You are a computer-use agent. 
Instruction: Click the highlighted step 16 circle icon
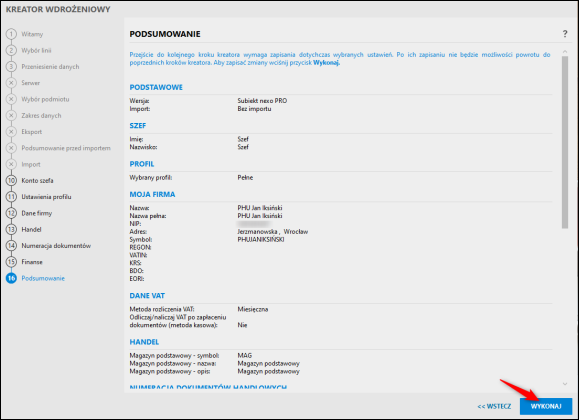pos(11,278)
